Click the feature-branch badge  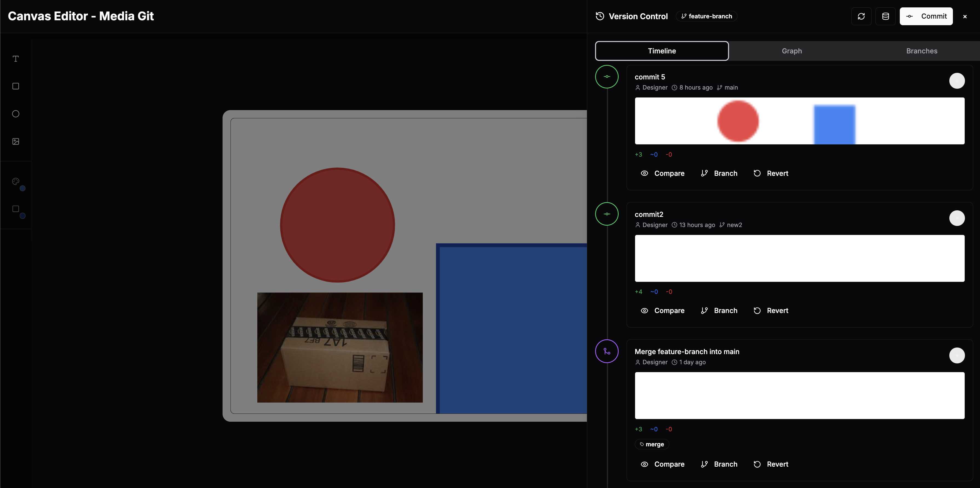coord(706,16)
